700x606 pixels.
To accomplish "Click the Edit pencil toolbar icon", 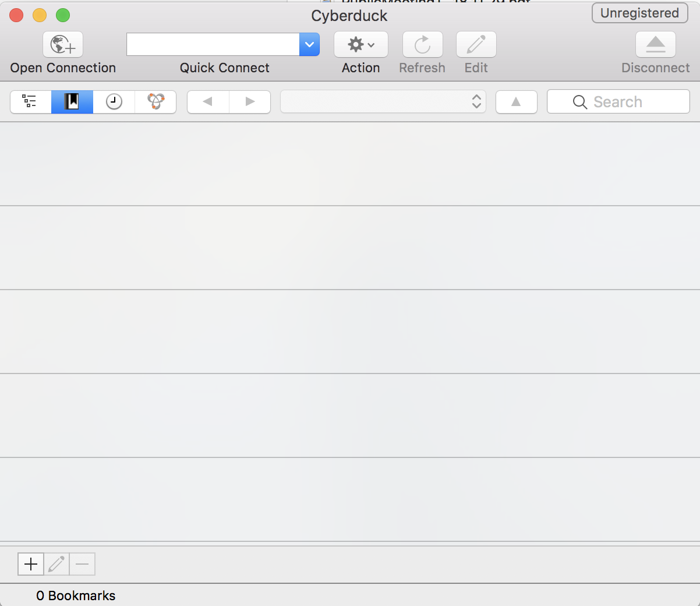I will pos(476,45).
